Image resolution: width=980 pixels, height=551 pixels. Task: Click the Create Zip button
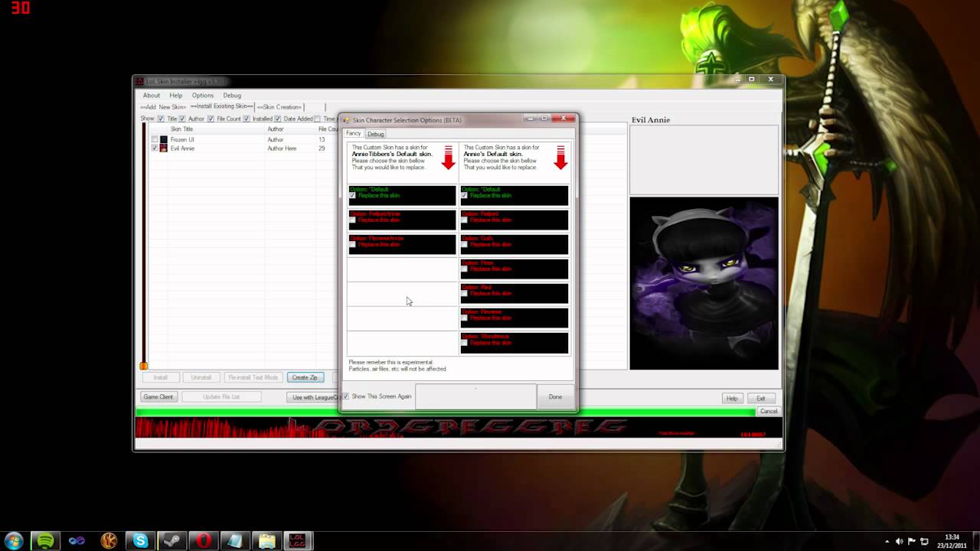coord(305,377)
